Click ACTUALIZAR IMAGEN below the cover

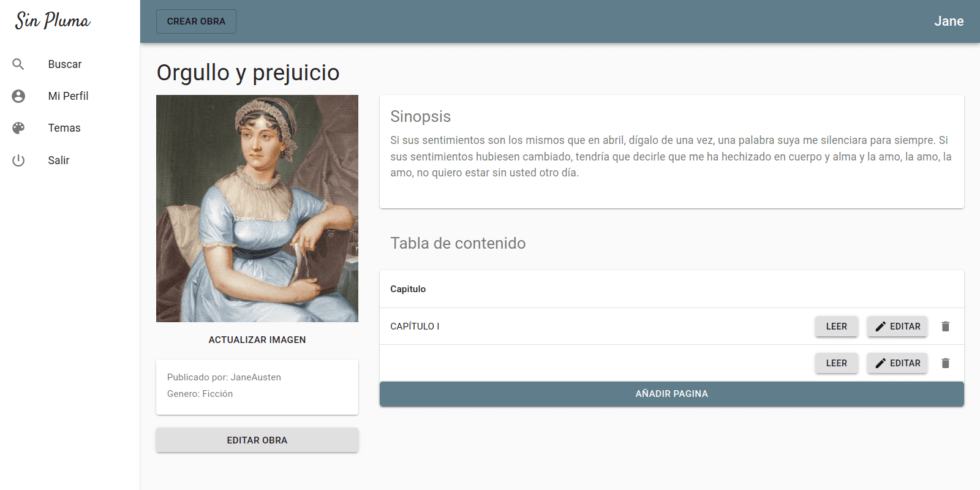click(x=257, y=340)
